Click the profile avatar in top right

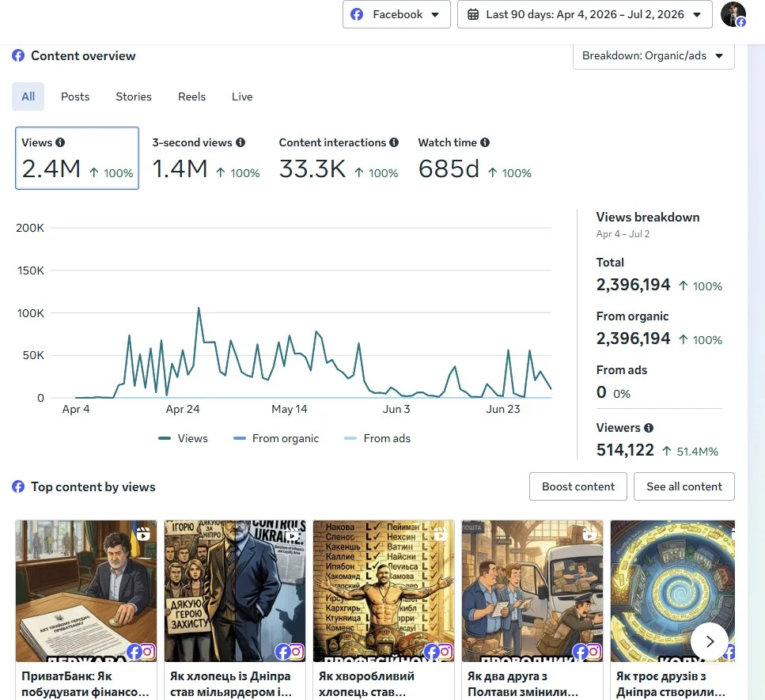click(733, 15)
